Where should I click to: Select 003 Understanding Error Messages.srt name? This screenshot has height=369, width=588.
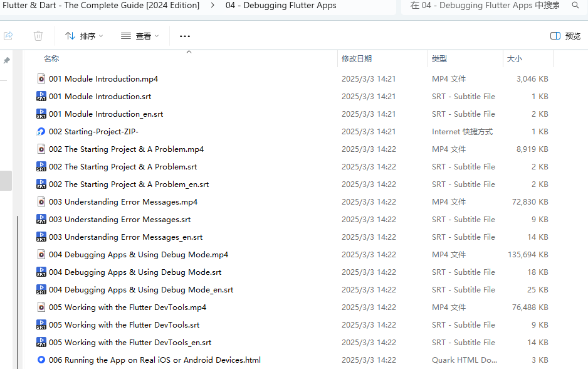pyautogui.click(x=120, y=219)
